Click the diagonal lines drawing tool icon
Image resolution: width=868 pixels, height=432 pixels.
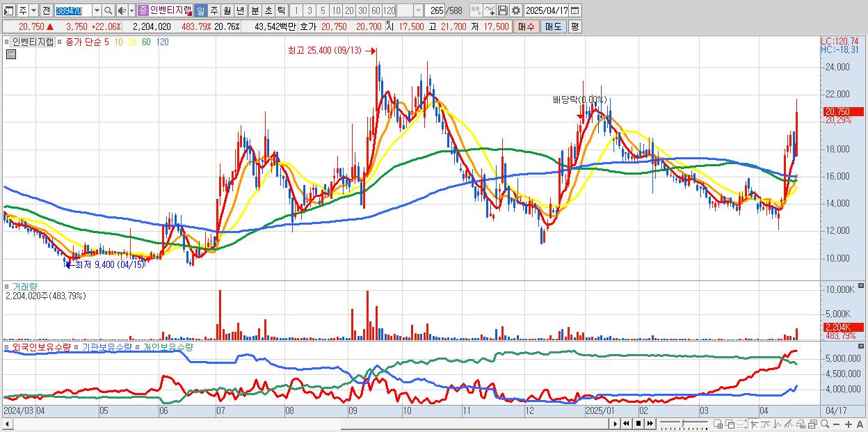point(789,424)
